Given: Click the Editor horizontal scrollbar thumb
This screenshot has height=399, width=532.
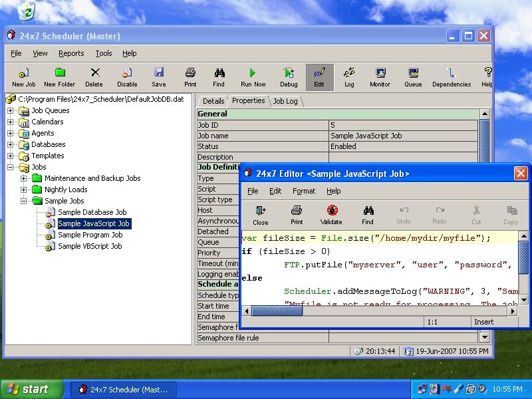Looking at the screenshot, I should click(x=277, y=311).
